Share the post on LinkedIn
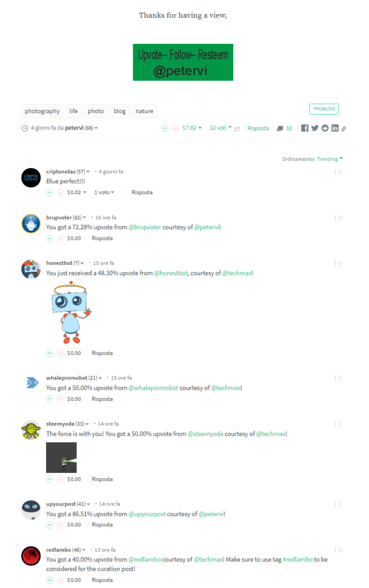 point(335,128)
